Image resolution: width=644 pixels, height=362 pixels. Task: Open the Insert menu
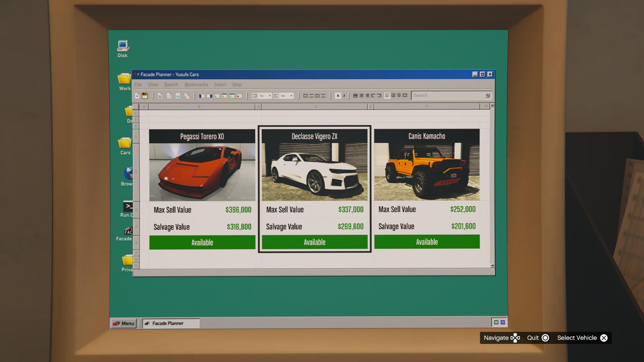coord(220,84)
